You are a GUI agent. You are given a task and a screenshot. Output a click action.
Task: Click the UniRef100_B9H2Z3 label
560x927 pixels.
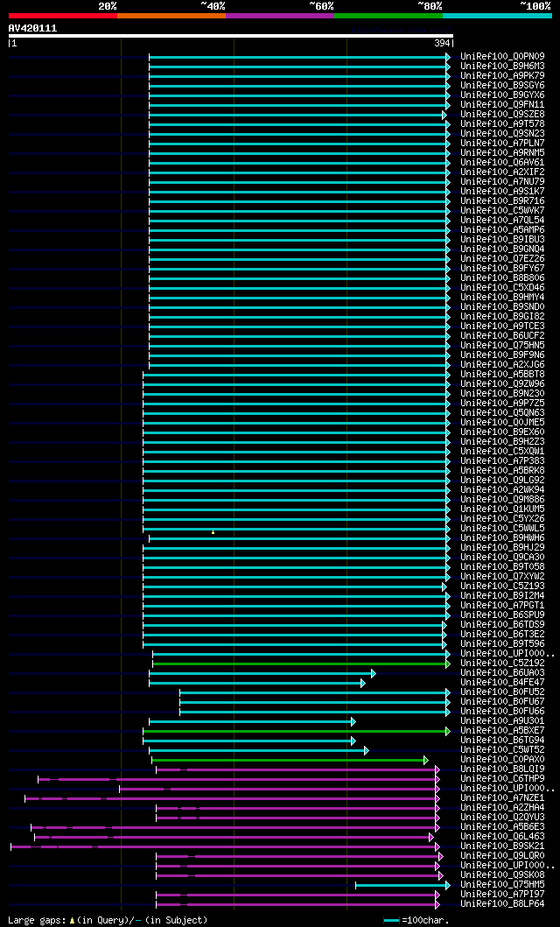tap(503, 442)
